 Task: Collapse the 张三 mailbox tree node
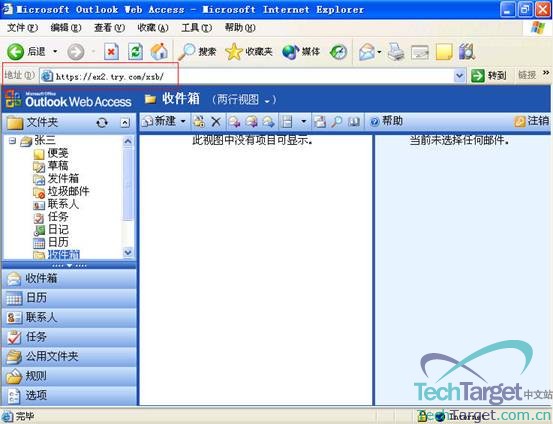coord(12,141)
